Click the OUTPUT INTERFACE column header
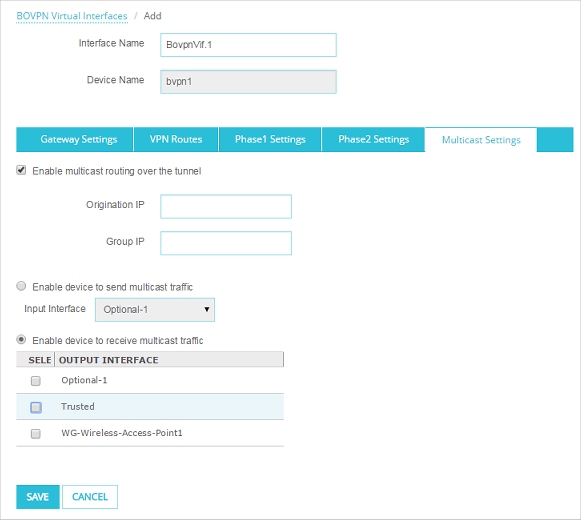 tap(169, 360)
